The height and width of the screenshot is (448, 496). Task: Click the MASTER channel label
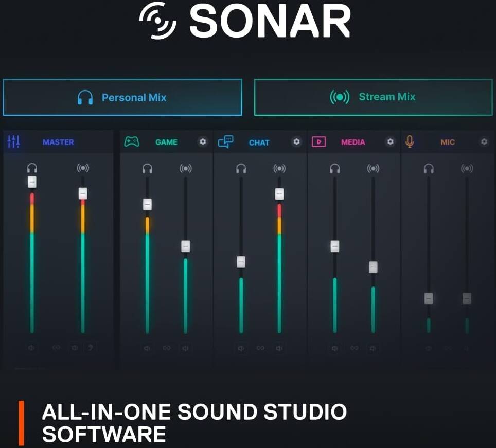[x=58, y=142]
